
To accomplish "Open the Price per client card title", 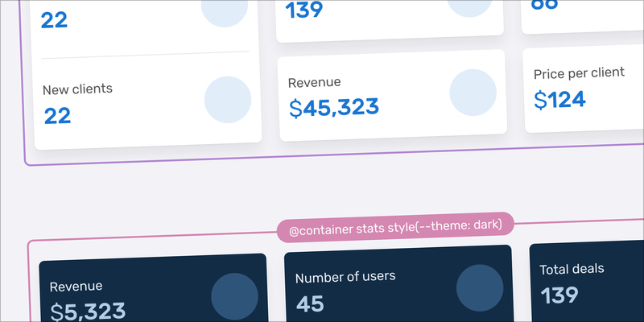I will tap(579, 73).
